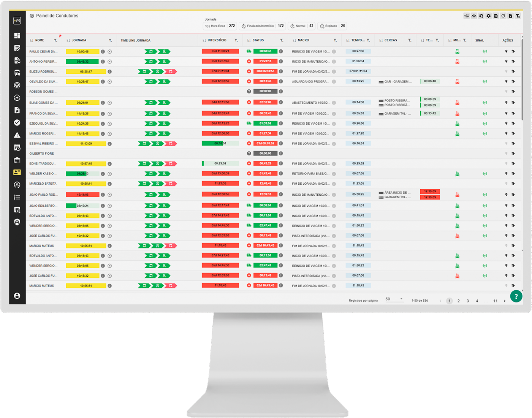Click the green help question mark button
Image resolution: width=532 pixels, height=418 pixels.
516,296
